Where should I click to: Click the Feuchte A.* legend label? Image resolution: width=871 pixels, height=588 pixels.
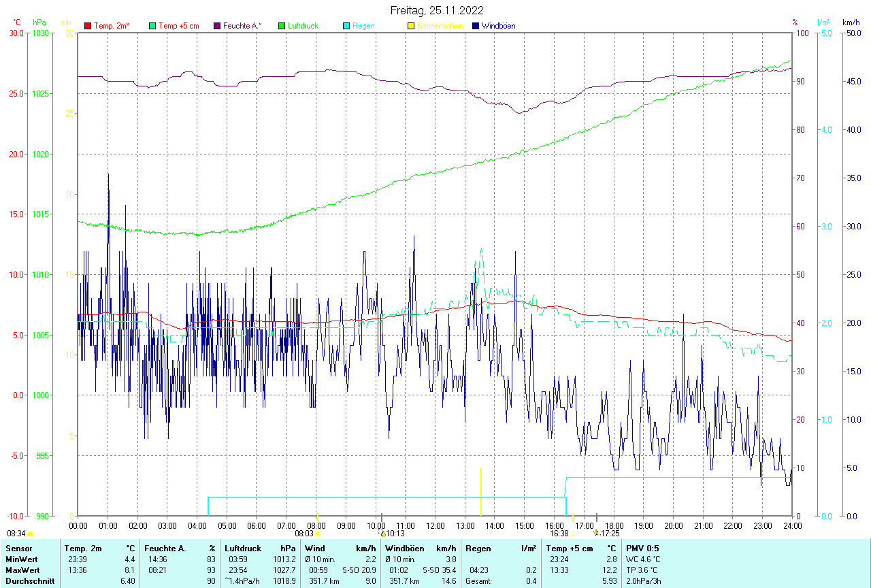point(243,26)
